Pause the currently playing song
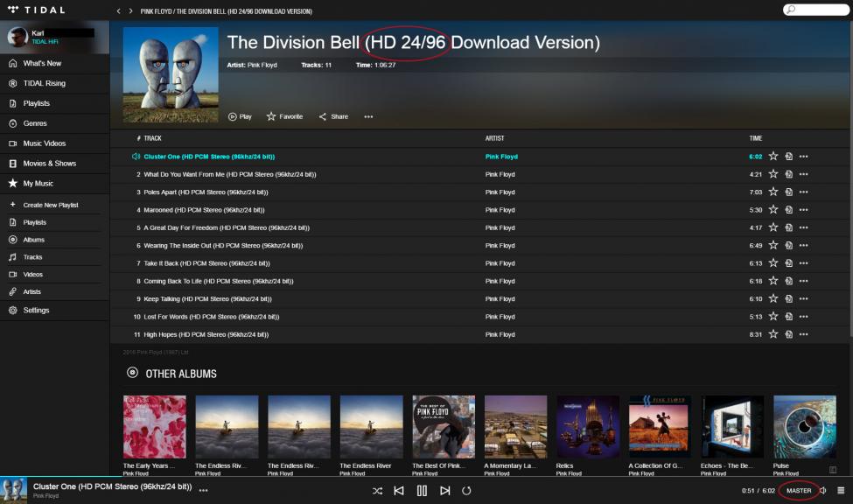 422,491
